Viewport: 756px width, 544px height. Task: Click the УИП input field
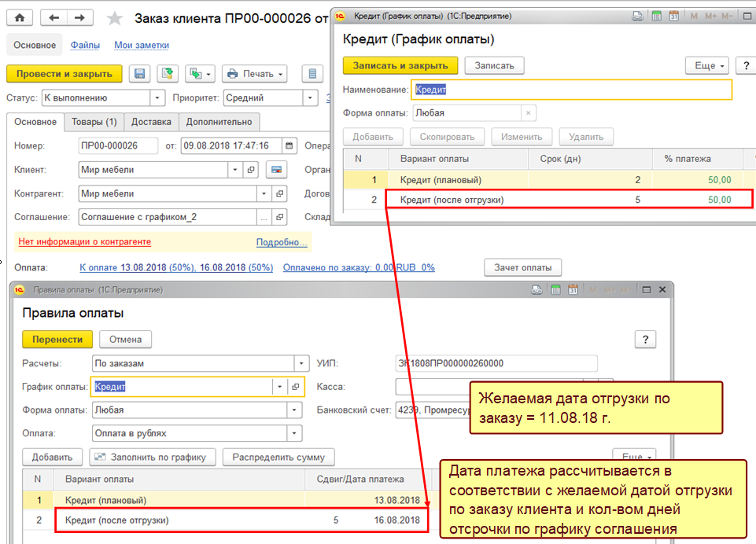496,363
